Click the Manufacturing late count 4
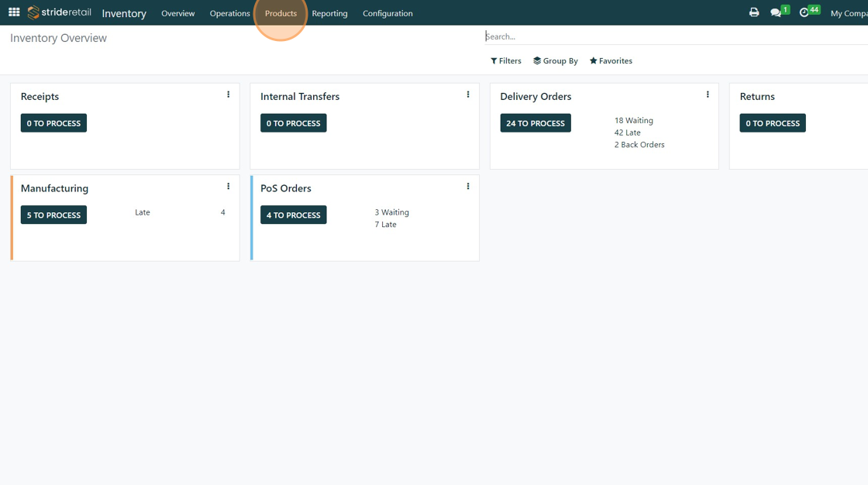 pyautogui.click(x=223, y=212)
